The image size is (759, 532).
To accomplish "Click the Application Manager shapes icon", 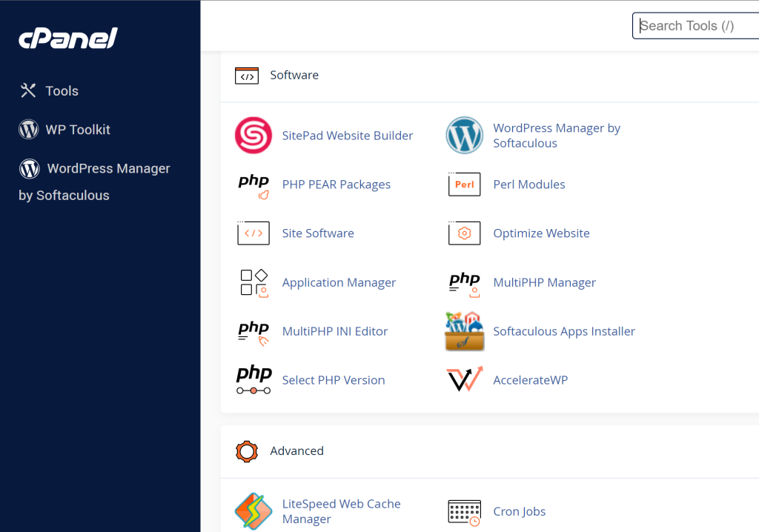I will coord(254,283).
